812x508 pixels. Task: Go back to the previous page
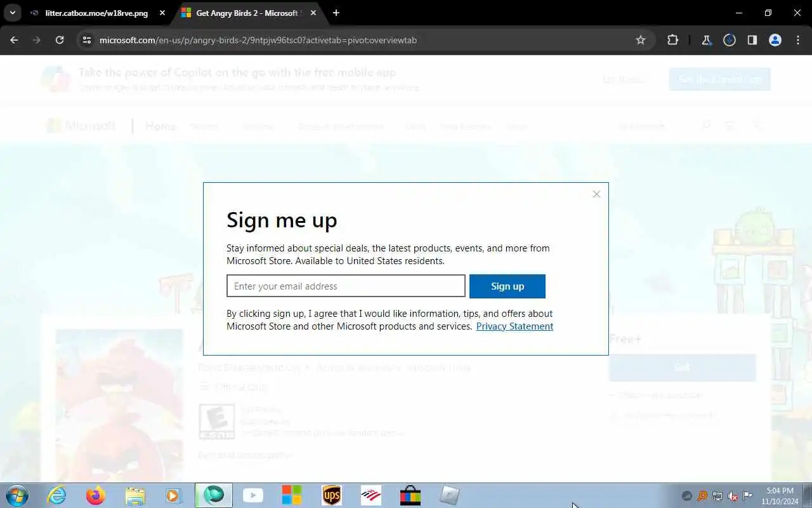click(x=14, y=40)
